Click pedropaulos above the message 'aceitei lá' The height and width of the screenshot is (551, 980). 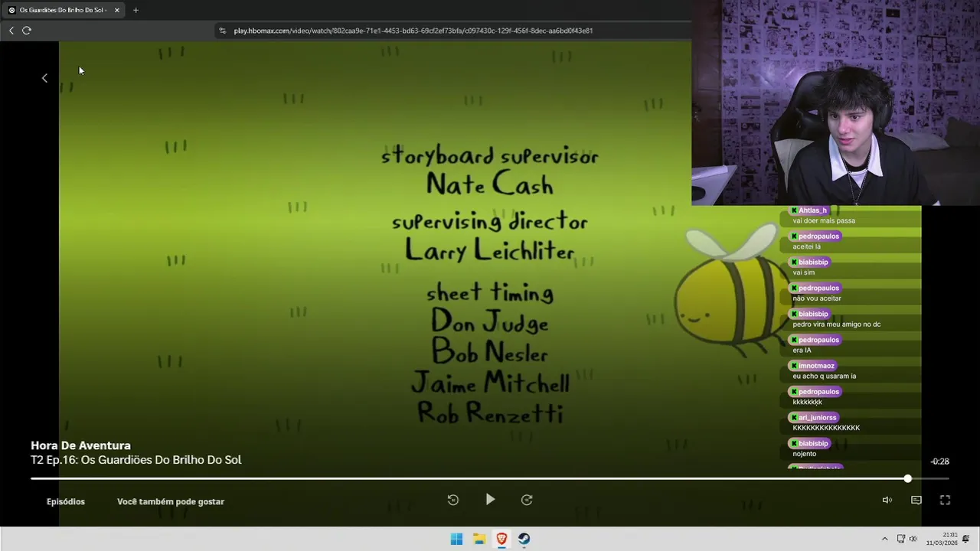click(815, 236)
